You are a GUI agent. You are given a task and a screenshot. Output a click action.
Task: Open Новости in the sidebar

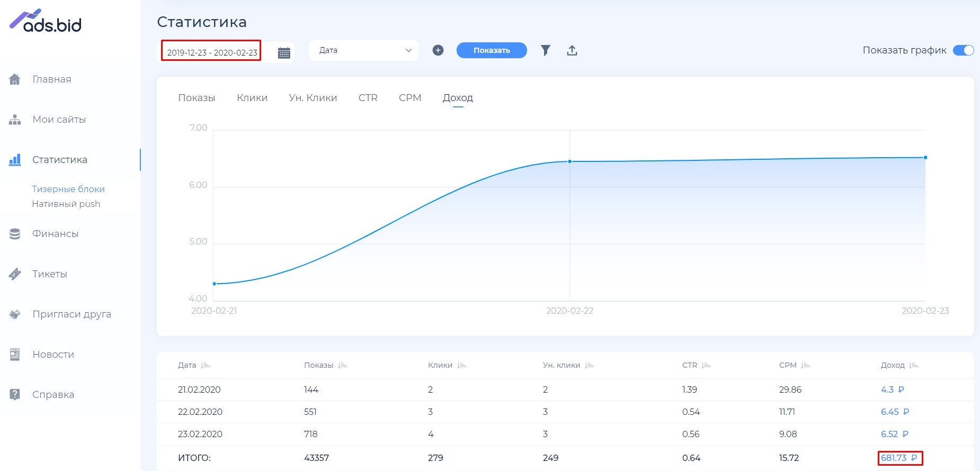coord(54,355)
